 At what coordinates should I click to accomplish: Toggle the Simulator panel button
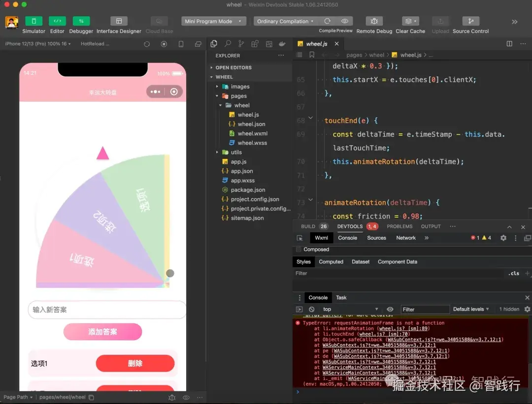pos(33,21)
